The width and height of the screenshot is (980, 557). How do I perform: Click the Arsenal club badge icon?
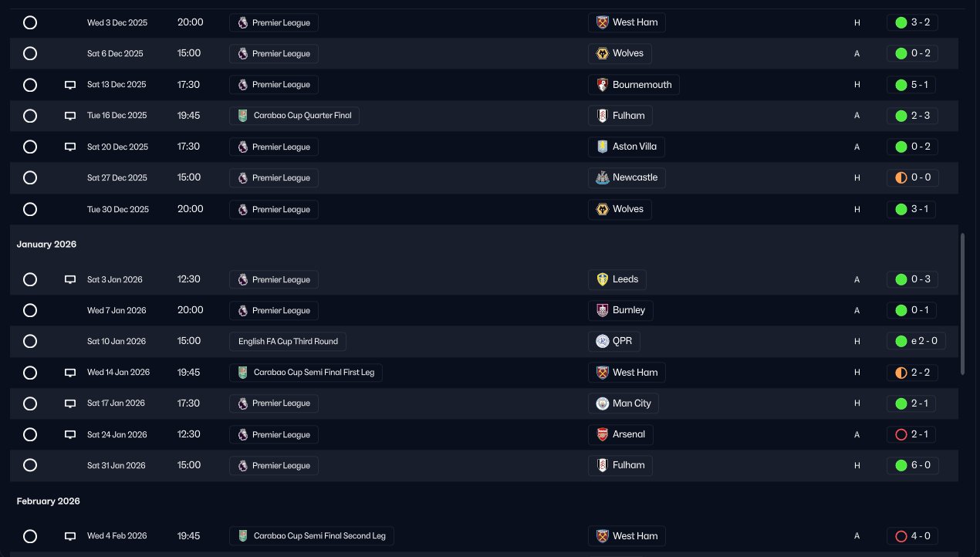coord(603,434)
